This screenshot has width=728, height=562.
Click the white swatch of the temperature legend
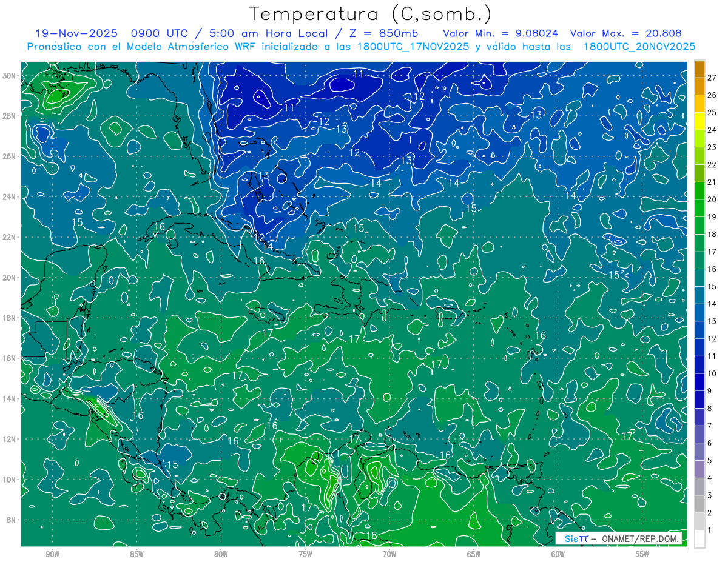(x=699, y=538)
